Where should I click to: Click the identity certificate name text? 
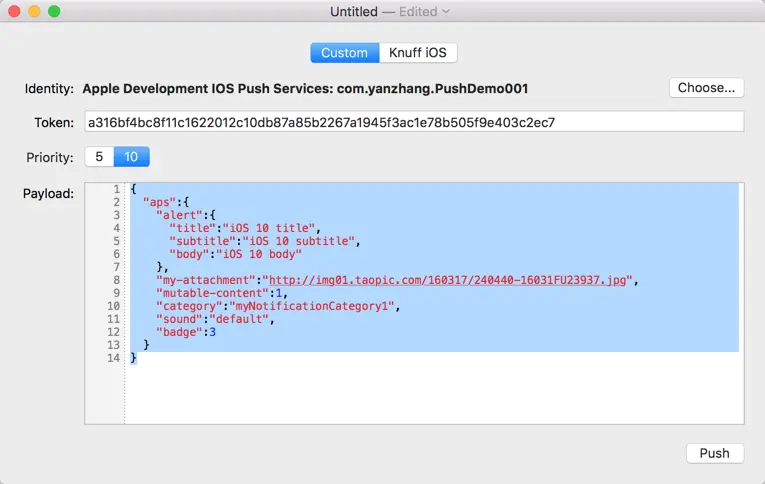click(x=305, y=88)
